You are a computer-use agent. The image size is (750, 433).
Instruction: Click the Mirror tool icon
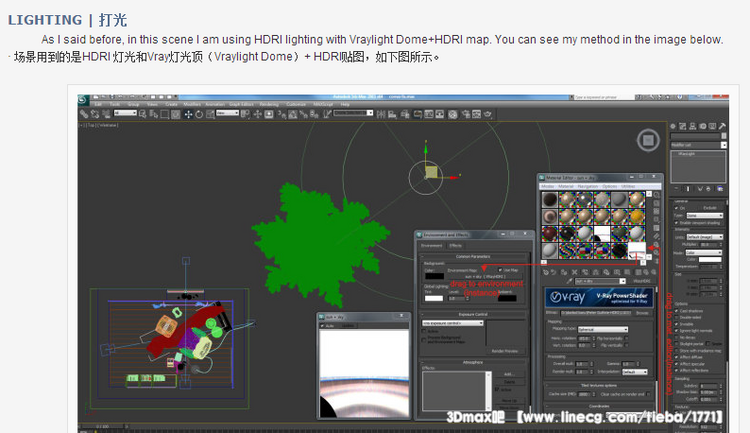tap(381, 114)
